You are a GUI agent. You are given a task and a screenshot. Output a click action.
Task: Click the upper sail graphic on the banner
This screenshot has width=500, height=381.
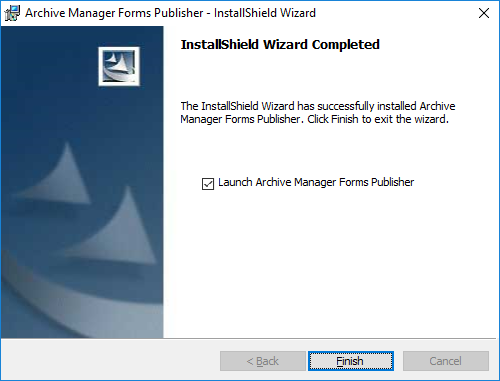[55, 173]
